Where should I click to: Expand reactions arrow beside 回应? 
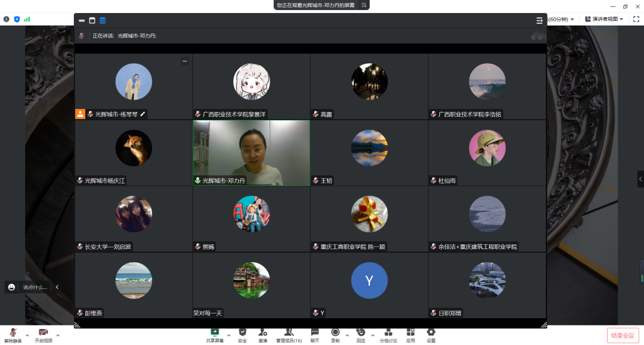click(x=373, y=335)
